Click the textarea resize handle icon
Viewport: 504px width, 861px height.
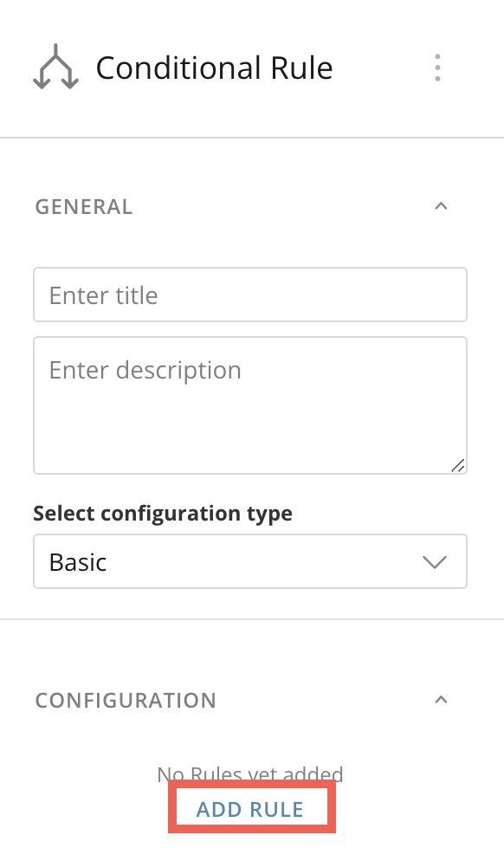457,466
